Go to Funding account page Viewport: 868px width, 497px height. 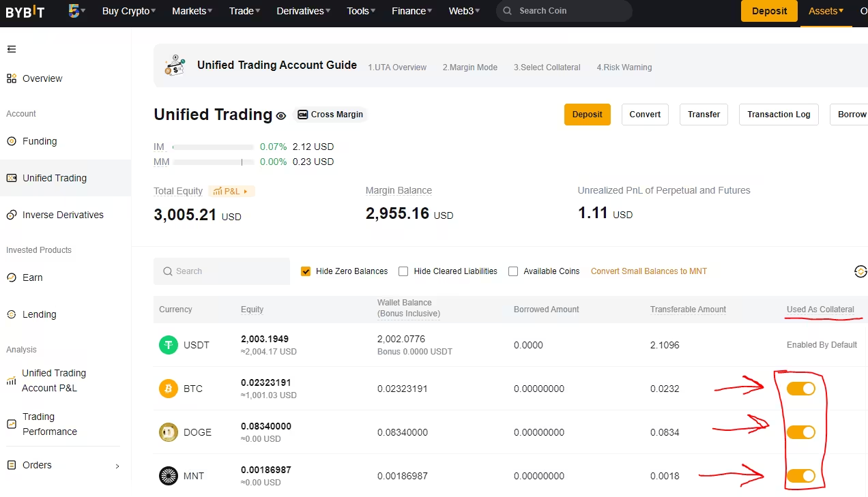[40, 141]
